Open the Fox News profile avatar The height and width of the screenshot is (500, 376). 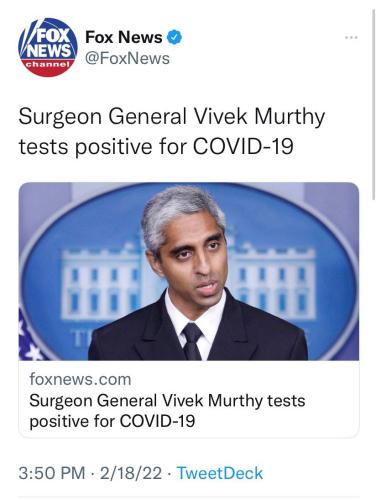point(48,47)
